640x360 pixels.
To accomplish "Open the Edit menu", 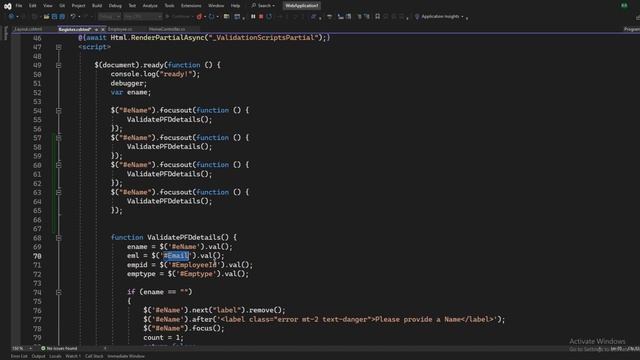I will pos(33,6).
